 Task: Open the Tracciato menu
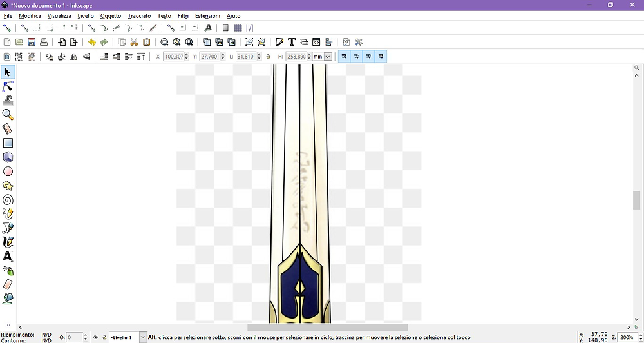point(139,16)
